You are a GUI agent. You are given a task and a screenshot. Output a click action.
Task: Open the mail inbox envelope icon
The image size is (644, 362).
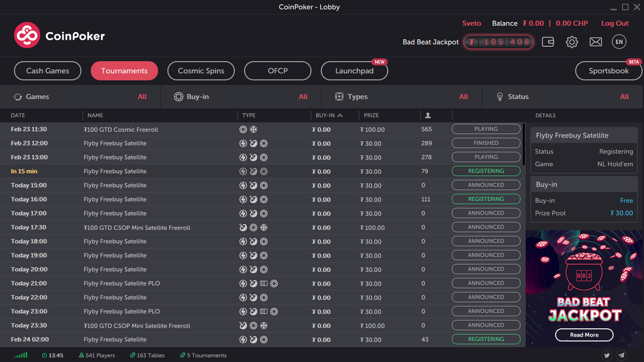point(595,42)
